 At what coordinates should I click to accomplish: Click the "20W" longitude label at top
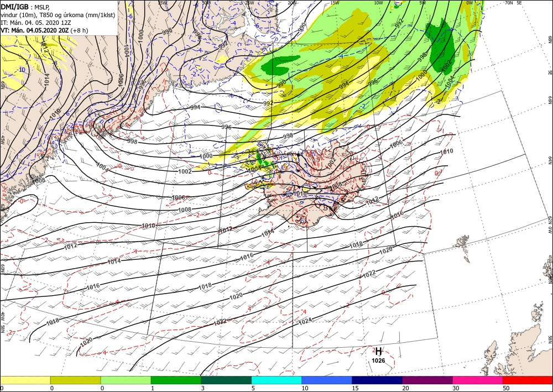[x=291, y=3]
